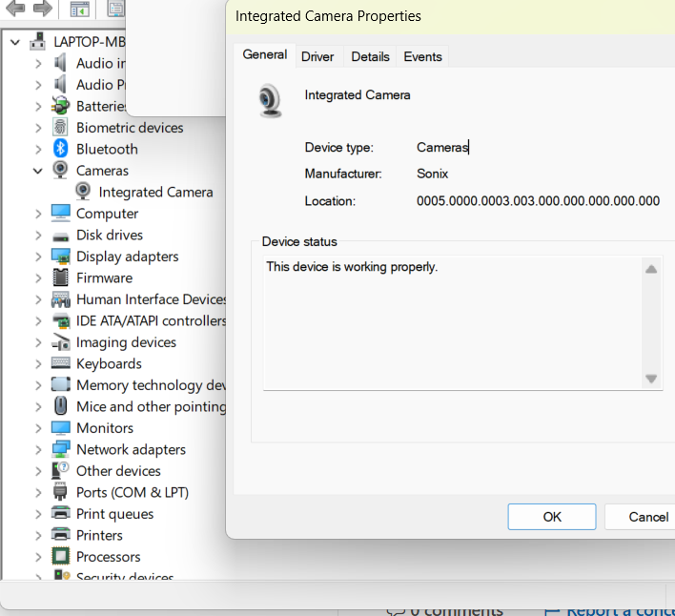Click OK in Camera Properties

(x=552, y=517)
